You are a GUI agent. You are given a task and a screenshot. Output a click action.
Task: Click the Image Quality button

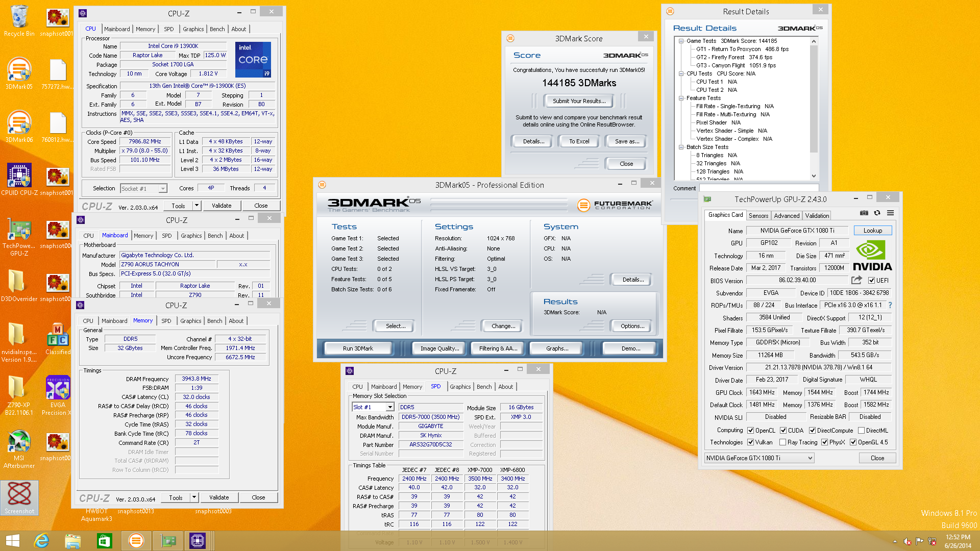[x=439, y=348]
